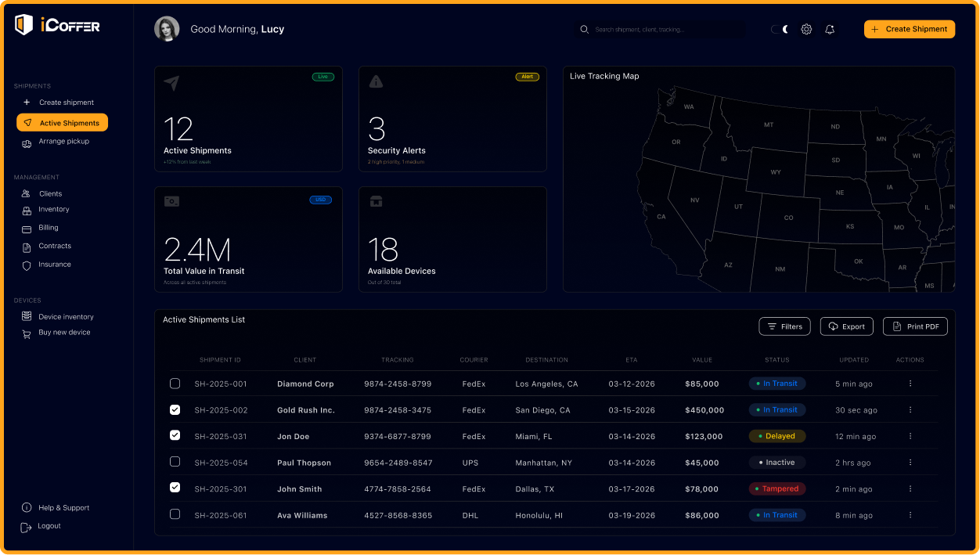Click the USD badge

[x=321, y=200]
